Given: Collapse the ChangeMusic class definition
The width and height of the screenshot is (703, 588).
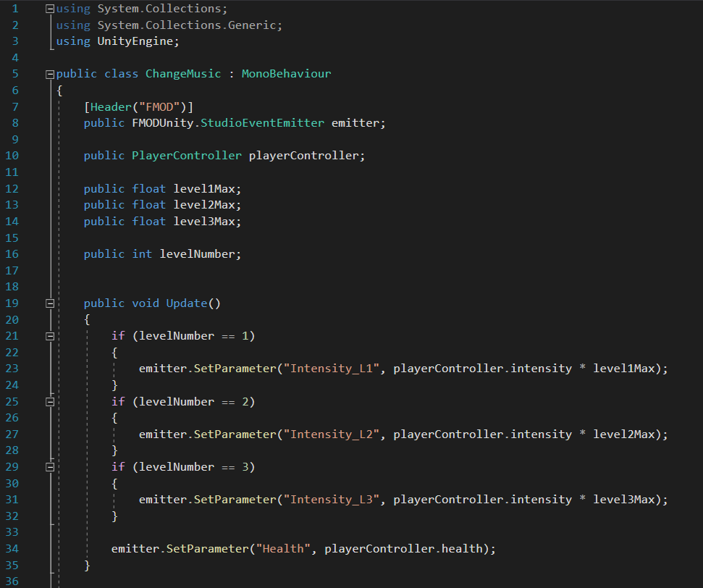Looking at the screenshot, I should [x=49, y=74].
